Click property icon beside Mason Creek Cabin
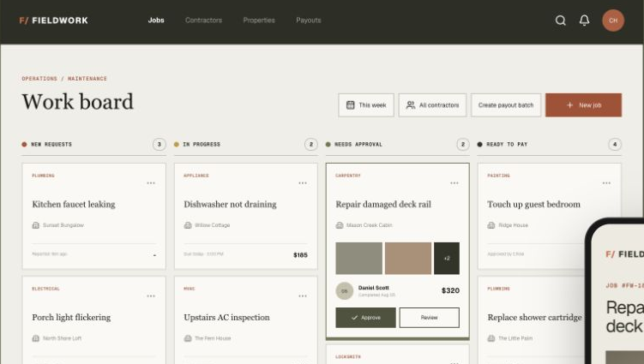644x364 pixels. point(340,225)
